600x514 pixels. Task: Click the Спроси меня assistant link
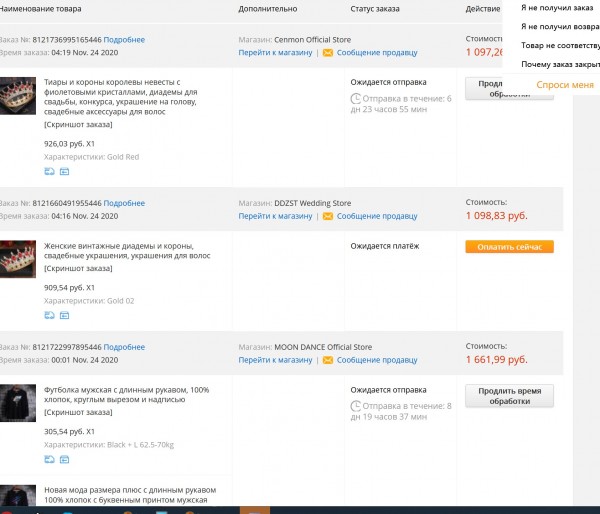coord(565,85)
